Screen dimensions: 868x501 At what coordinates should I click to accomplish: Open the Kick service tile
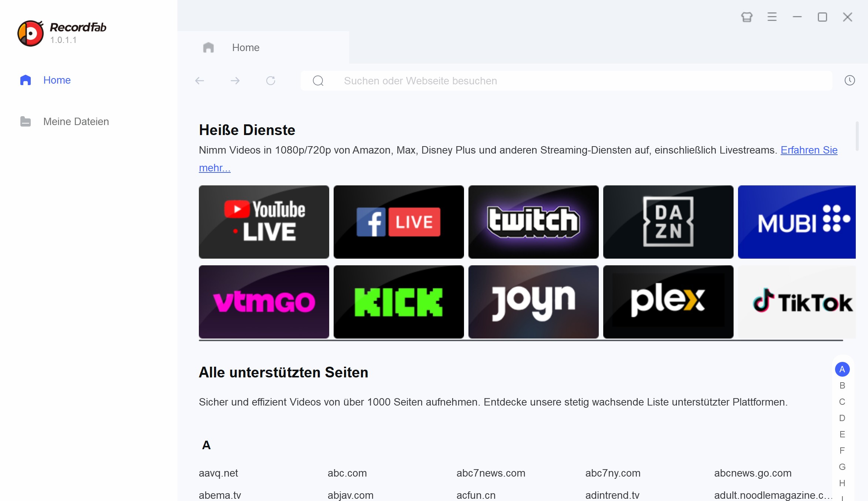398,302
